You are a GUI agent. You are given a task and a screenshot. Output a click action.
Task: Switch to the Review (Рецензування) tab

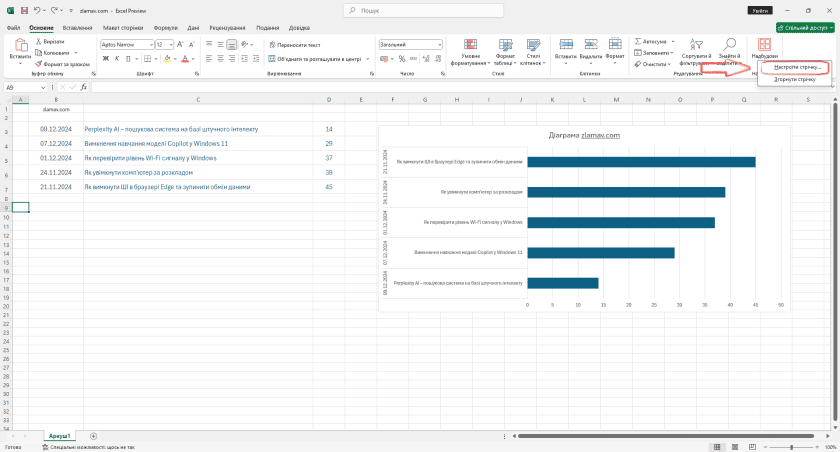227,28
